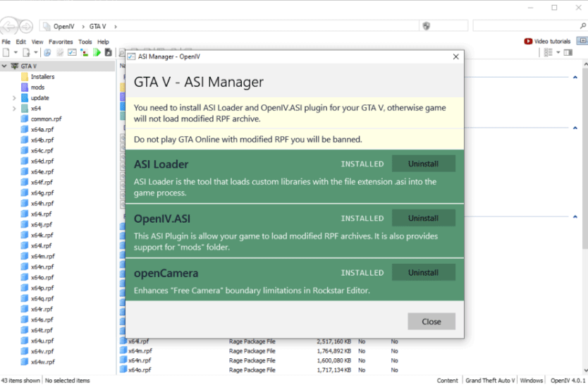Select the x64n.rpf row in the file list
The width and height of the screenshot is (588, 385).
(x=259, y=360)
